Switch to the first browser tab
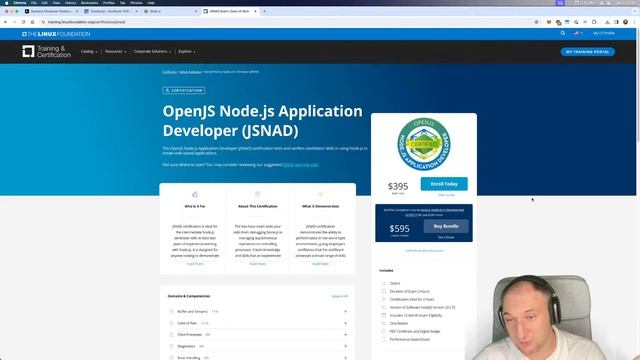 (x=51, y=11)
